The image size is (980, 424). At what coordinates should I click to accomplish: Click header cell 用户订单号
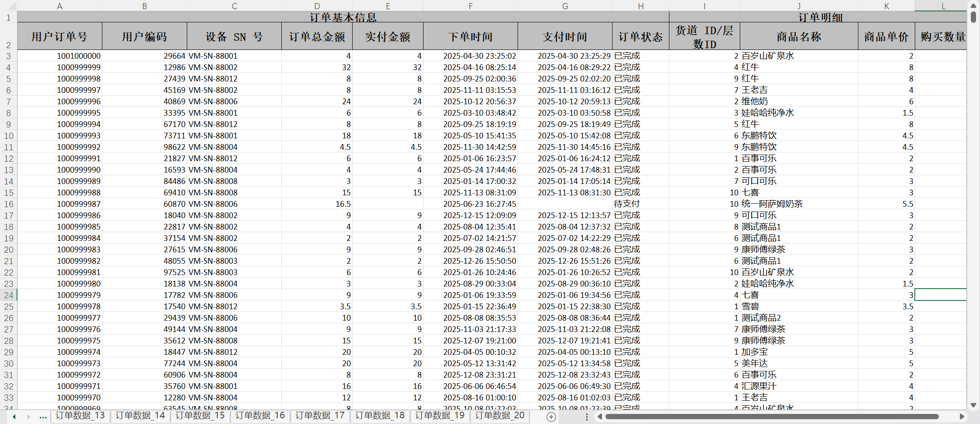[x=59, y=36]
